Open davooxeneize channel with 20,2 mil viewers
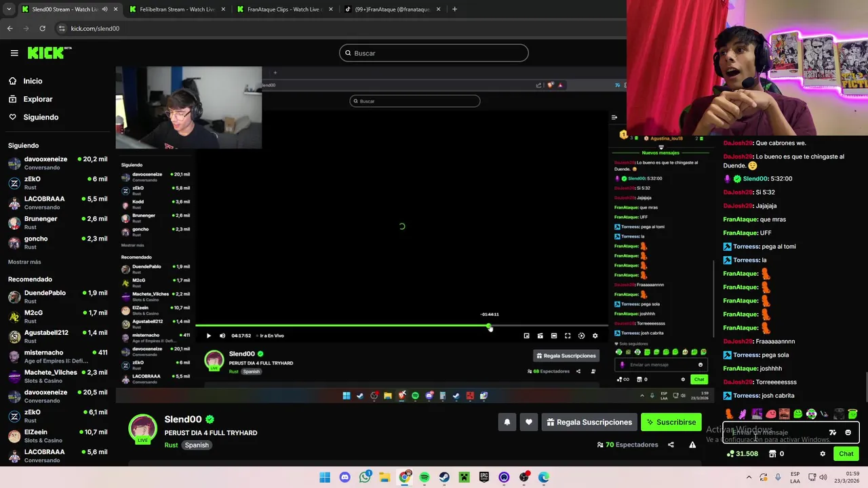This screenshot has width=868, height=488. click(57, 163)
